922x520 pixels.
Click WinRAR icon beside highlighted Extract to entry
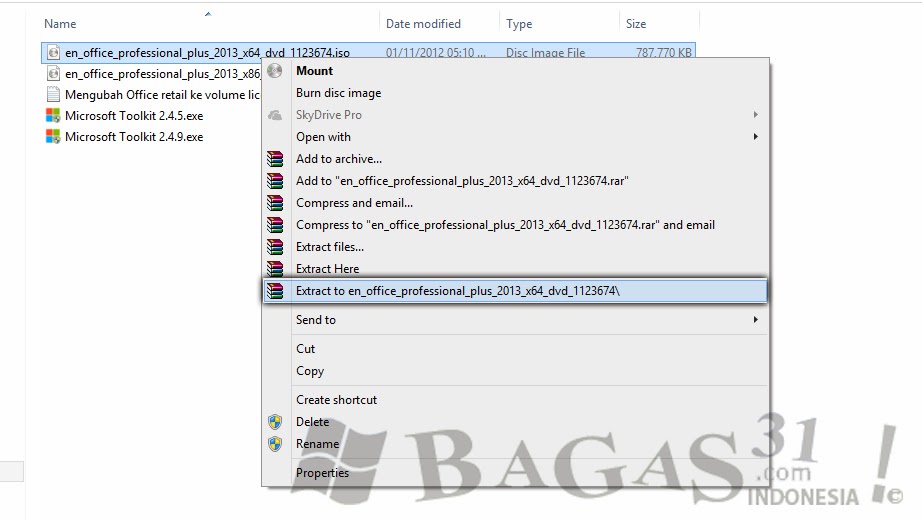click(x=275, y=291)
